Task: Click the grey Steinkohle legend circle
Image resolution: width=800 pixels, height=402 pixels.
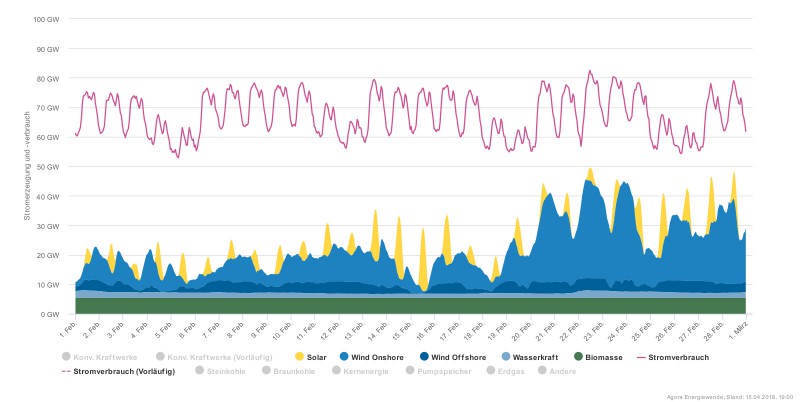Action: coord(198,371)
